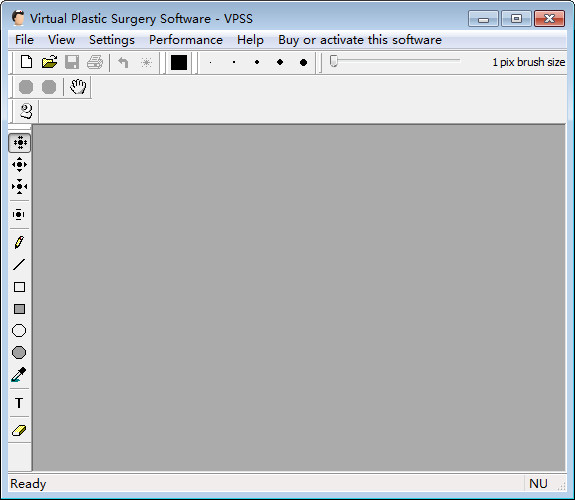Activate the hand pan tool

click(x=78, y=87)
